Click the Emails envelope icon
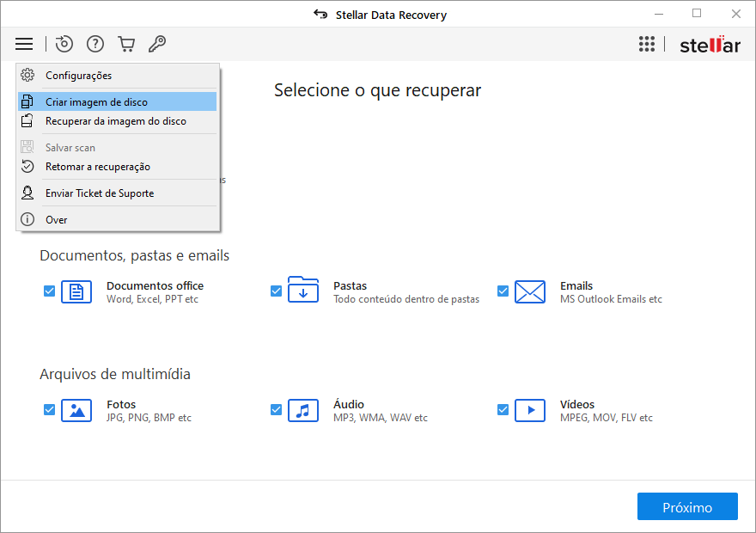Screen dimensions: 756x533 click(x=529, y=292)
